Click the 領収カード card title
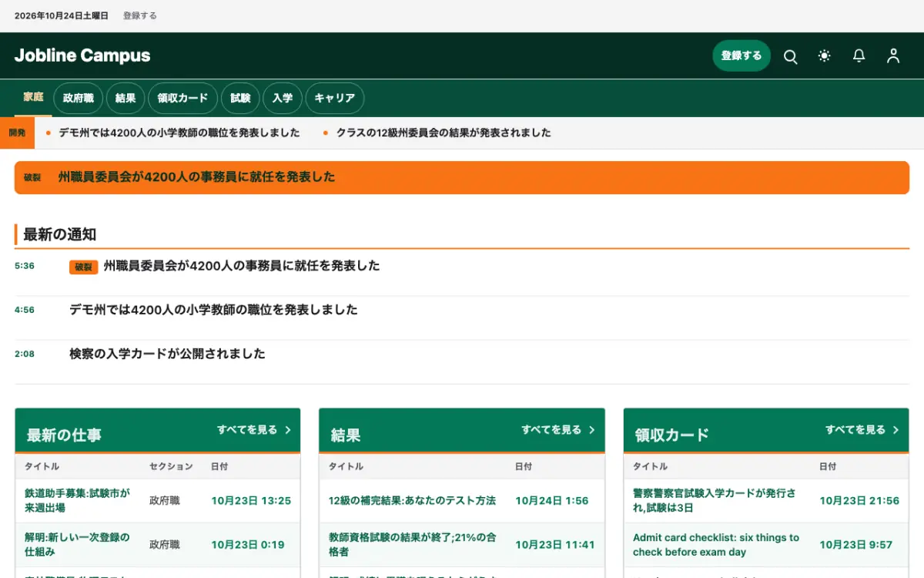The image size is (924, 578). [672, 435]
